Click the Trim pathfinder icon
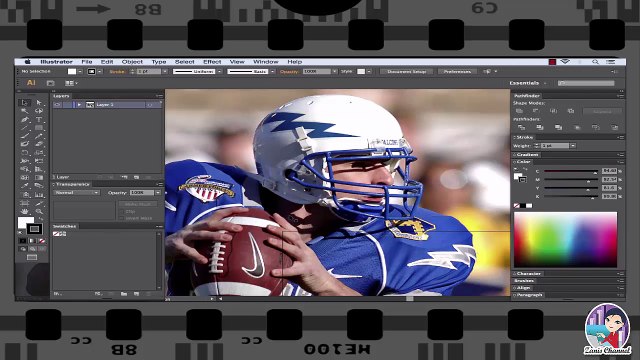640x360 pixels. [540, 128]
